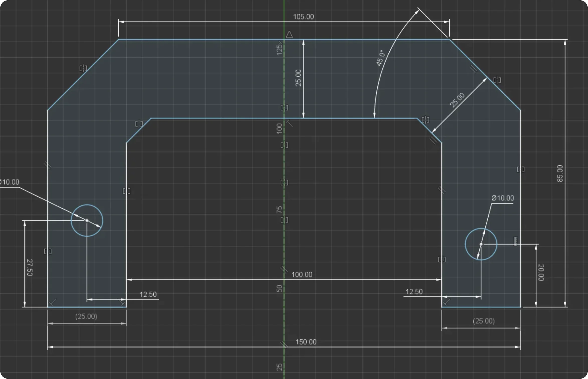Viewport: 588px width, 379px height.
Task: Select the constraint glyph beside the 20.00 extension line
Action: [515, 241]
